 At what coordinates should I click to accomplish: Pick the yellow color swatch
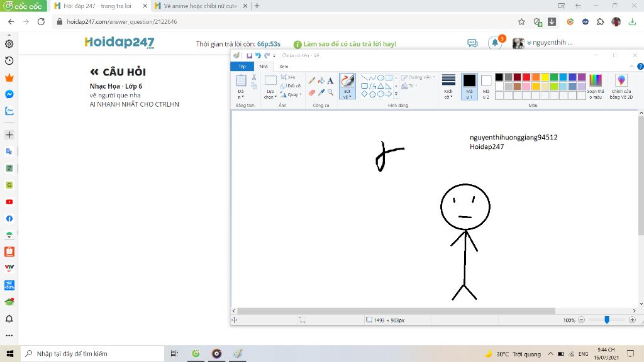point(545,77)
